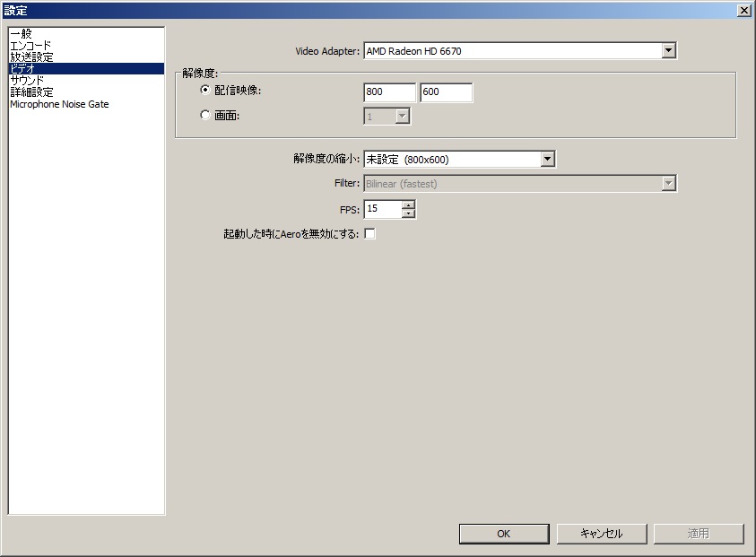The height and width of the screenshot is (557, 756).
Task: Open the 画面 monitor number dropdown
Action: [x=387, y=117]
